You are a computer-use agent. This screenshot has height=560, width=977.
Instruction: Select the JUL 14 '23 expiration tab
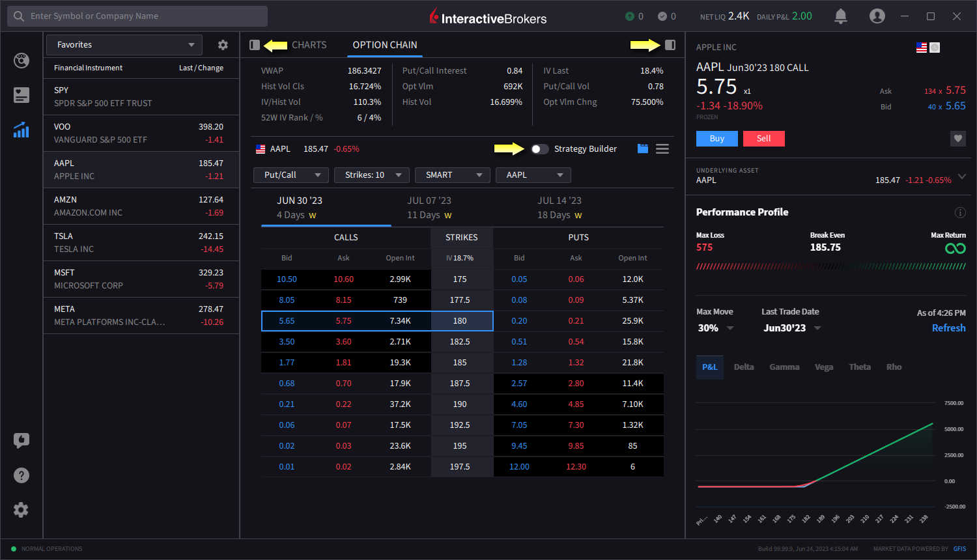tap(586, 208)
